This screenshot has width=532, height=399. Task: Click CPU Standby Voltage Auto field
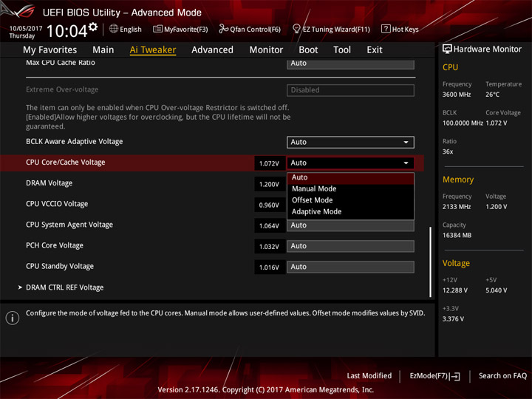[350, 267]
